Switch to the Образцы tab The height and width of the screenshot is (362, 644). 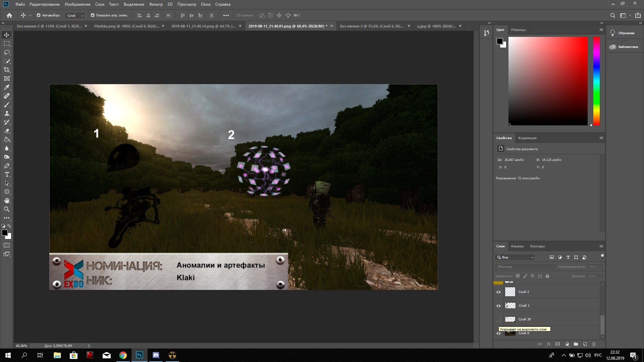click(518, 30)
